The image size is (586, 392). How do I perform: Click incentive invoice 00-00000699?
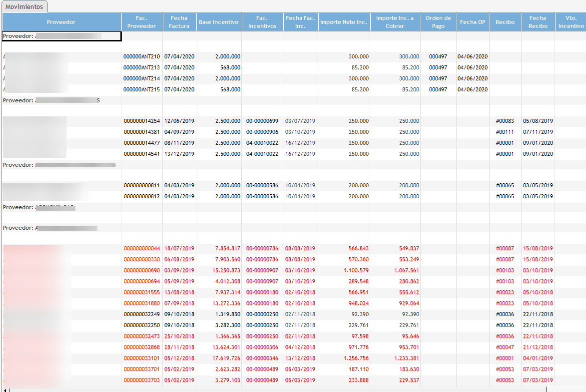click(262, 121)
